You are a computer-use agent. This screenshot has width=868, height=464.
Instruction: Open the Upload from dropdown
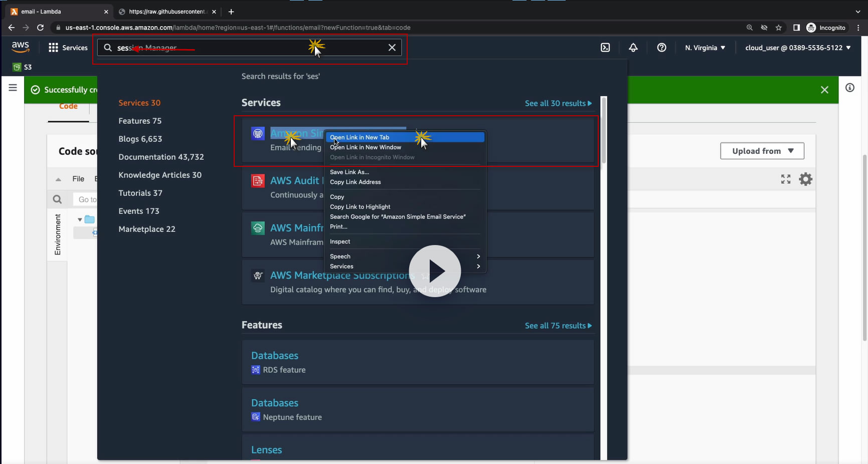coord(762,151)
